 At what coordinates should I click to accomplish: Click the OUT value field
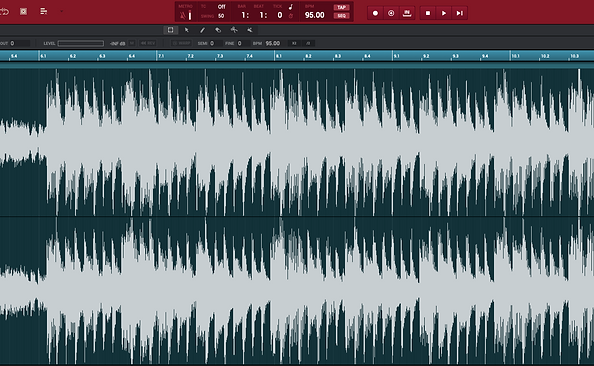coord(19,43)
